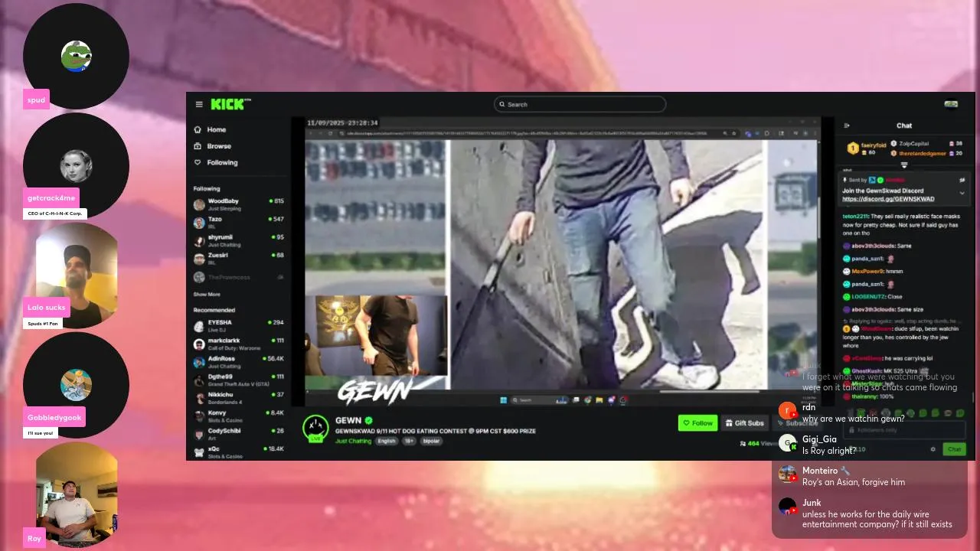
Task: Select Konvy in Recommended channels
Action: 239,416
